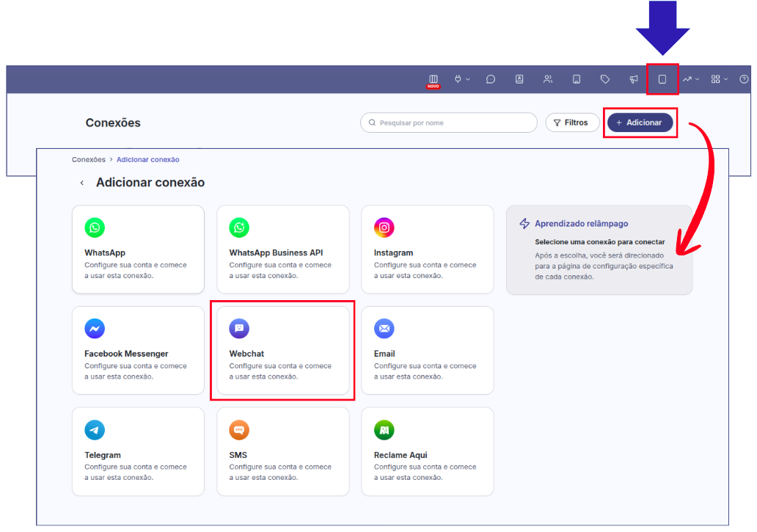The height and width of the screenshot is (532, 757).
Task: Click the highlighted connections device icon
Action: [x=662, y=79]
